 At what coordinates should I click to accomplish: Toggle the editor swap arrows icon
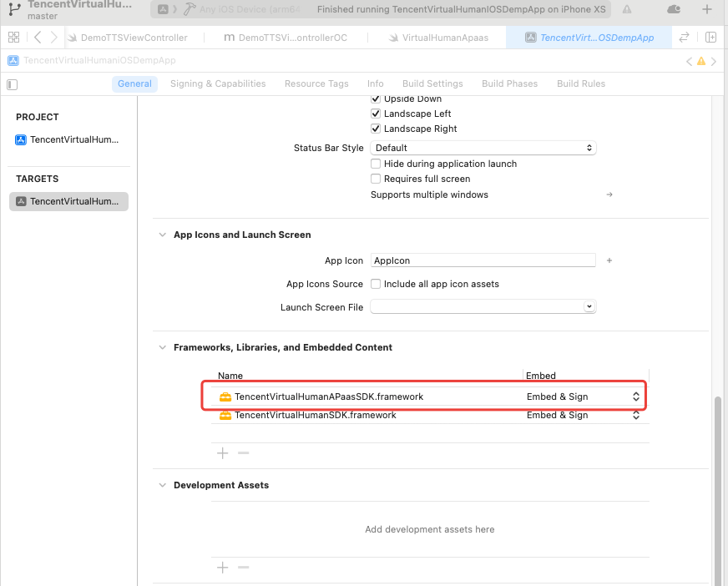tap(684, 38)
